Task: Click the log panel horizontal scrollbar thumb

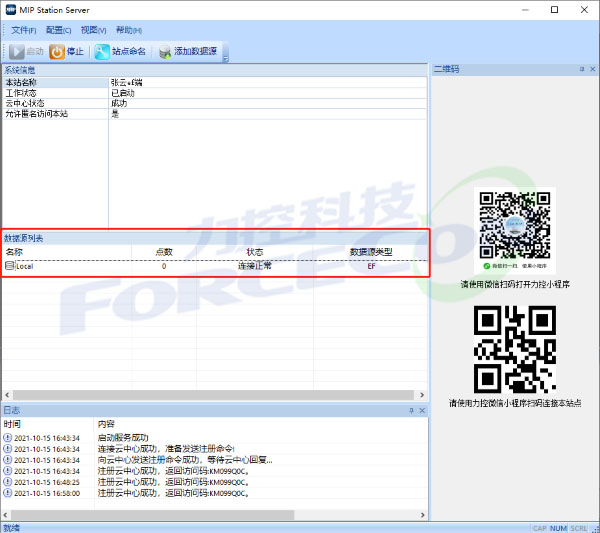Action: pyautogui.click(x=152, y=515)
